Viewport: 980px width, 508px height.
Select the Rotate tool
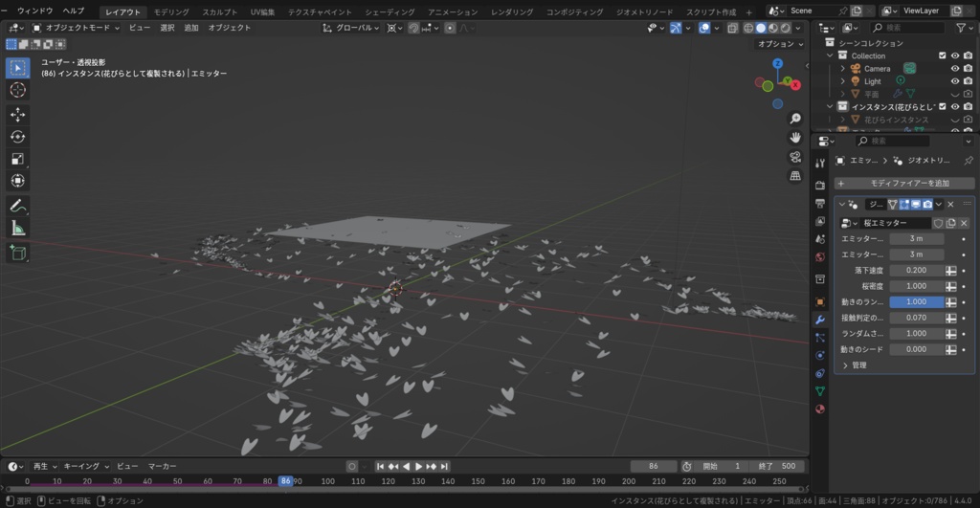tap(17, 137)
